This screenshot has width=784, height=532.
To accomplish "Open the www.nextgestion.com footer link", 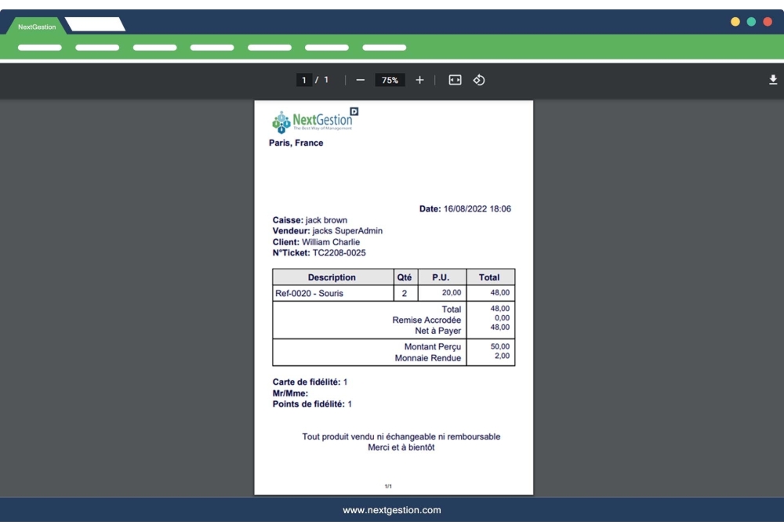I will pyautogui.click(x=391, y=509).
